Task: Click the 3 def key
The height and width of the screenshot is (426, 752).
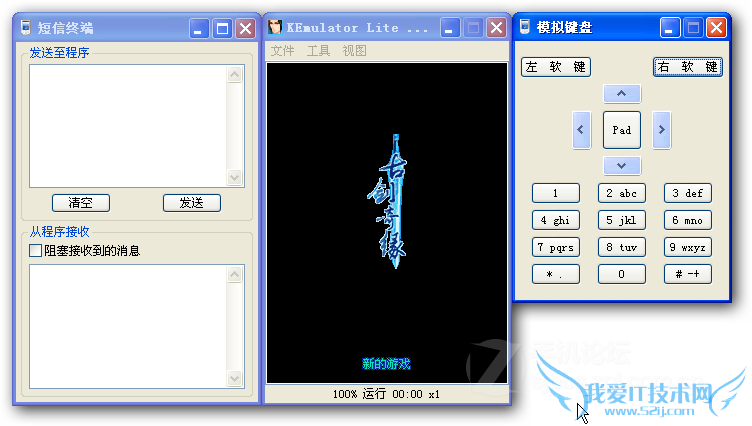Action: point(688,193)
